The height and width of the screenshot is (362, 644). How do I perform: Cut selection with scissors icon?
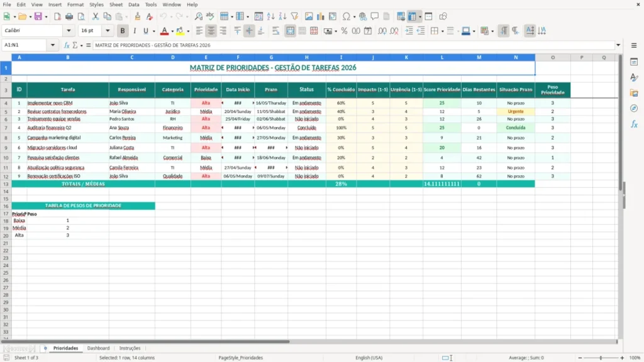click(96, 16)
